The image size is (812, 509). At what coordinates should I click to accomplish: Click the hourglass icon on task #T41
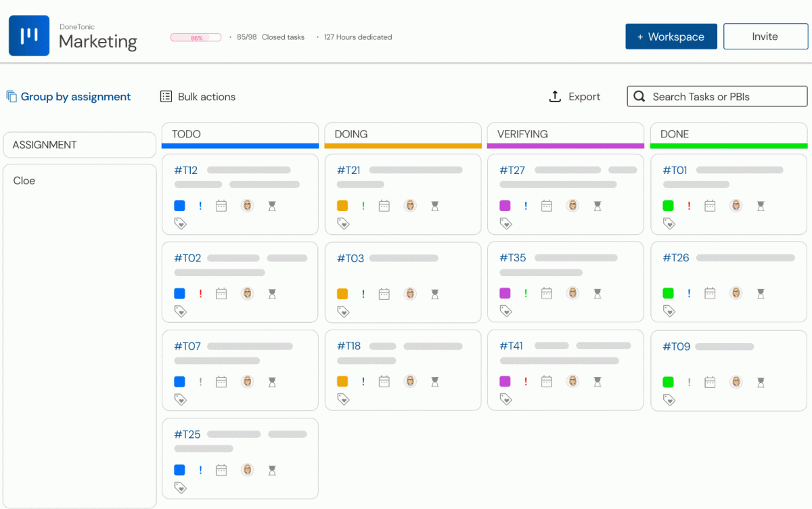coord(597,381)
